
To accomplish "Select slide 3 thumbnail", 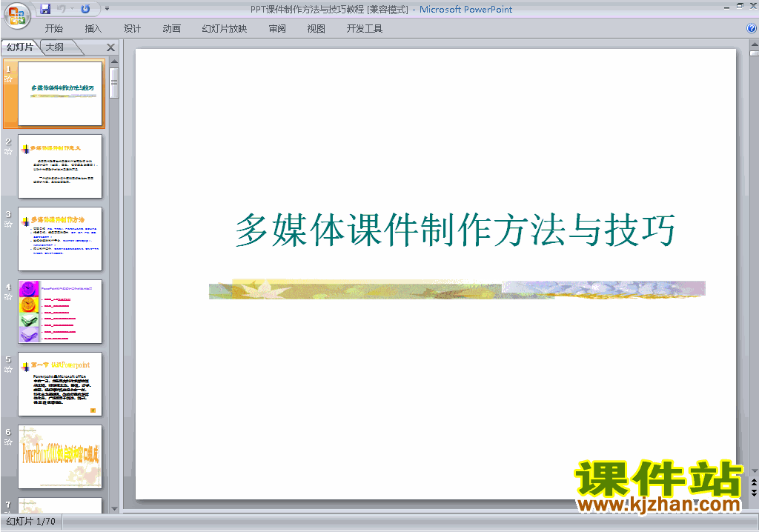I will [x=60, y=239].
